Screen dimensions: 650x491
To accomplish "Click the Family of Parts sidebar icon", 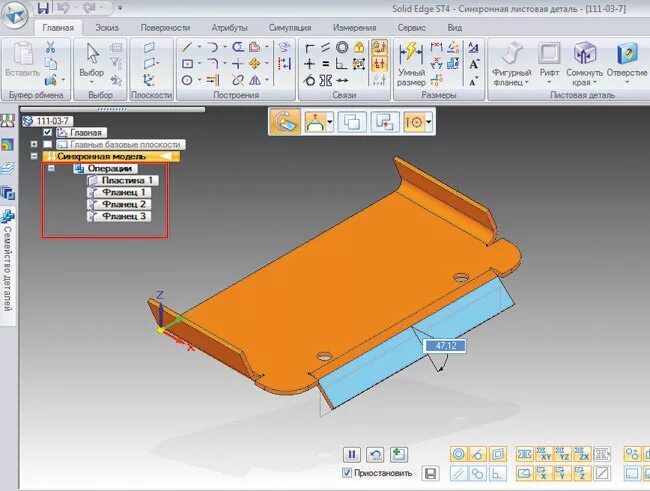I will (x=7, y=216).
